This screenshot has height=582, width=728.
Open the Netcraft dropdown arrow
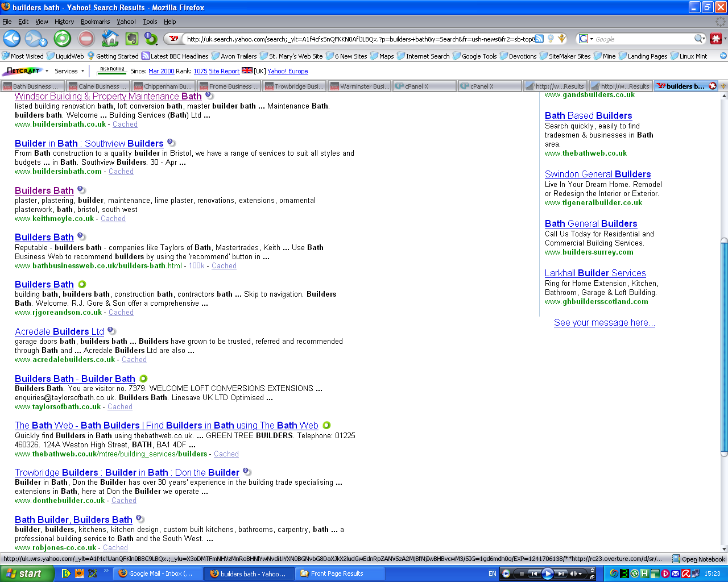(47, 72)
